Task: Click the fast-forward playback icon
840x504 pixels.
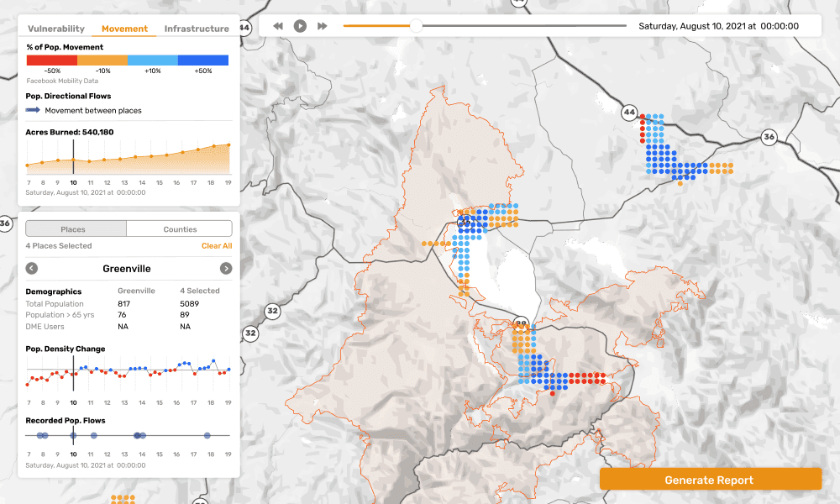Action: click(x=322, y=26)
